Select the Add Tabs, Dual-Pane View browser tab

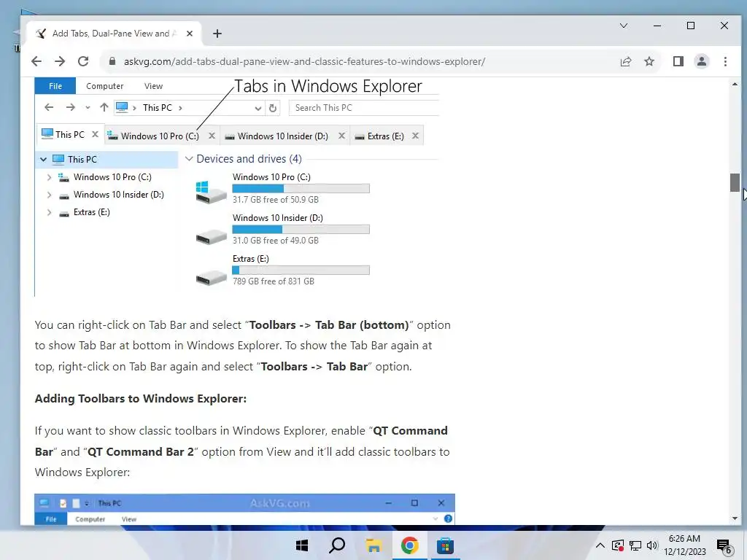114,34
